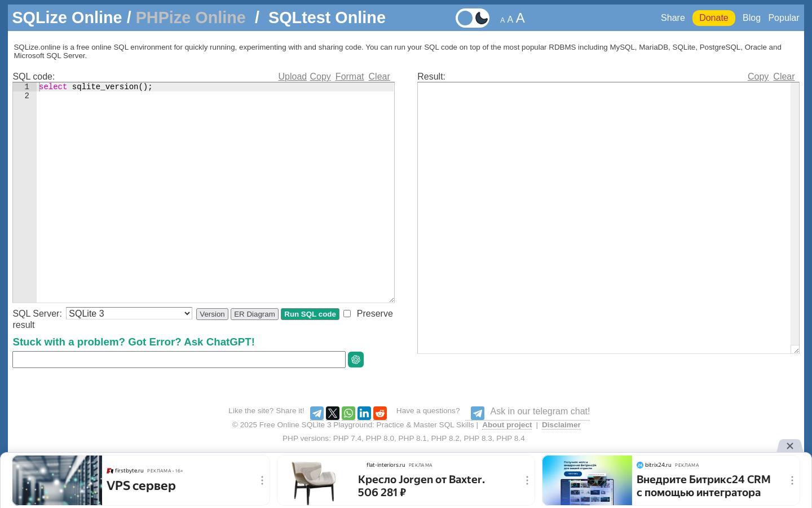Open 'Ask in our telegram chat!' link
Screen dimensions: 812x508
pos(540,411)
